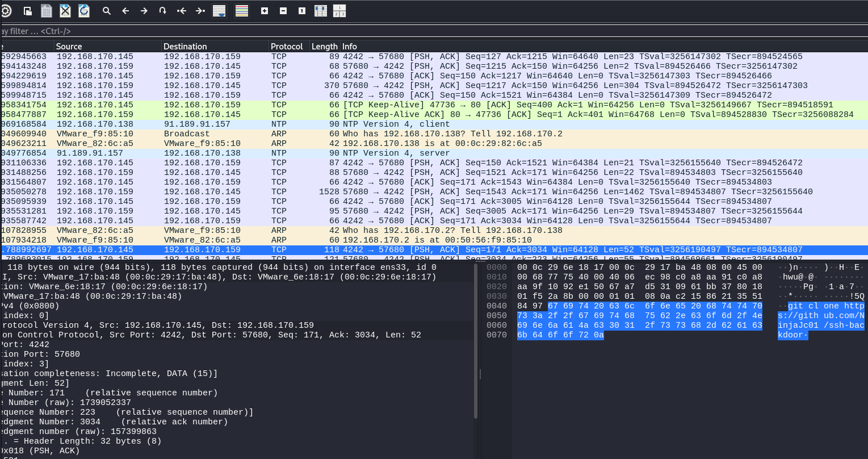Zoom in the packet text
868x459 pixels.
coord(265,11)
